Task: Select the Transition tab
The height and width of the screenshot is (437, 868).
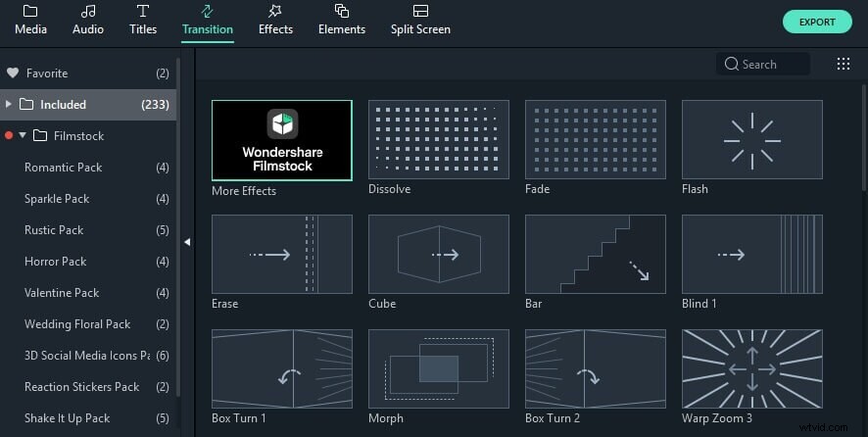Action: pos(208,20)
